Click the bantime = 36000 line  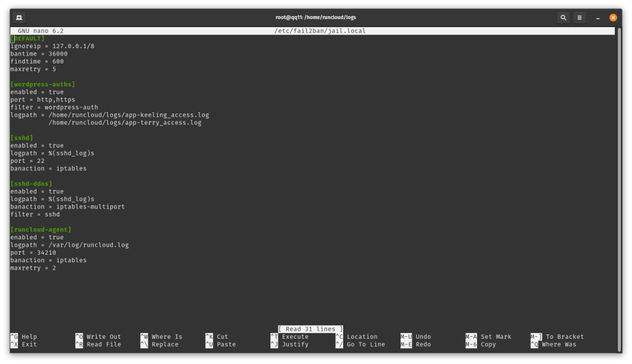coord(39,54)
